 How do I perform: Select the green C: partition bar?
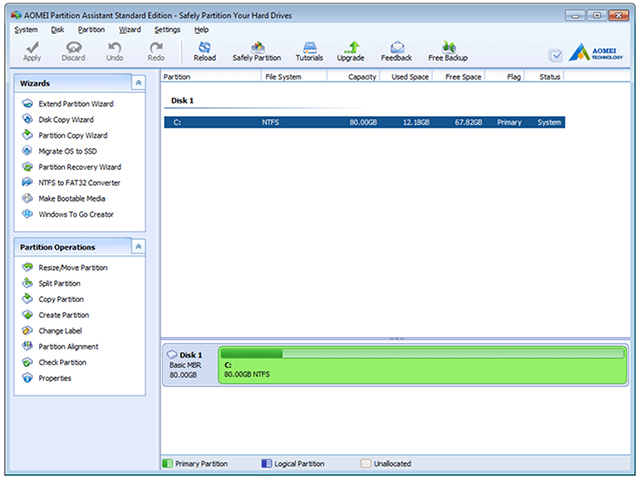[422, 365]
